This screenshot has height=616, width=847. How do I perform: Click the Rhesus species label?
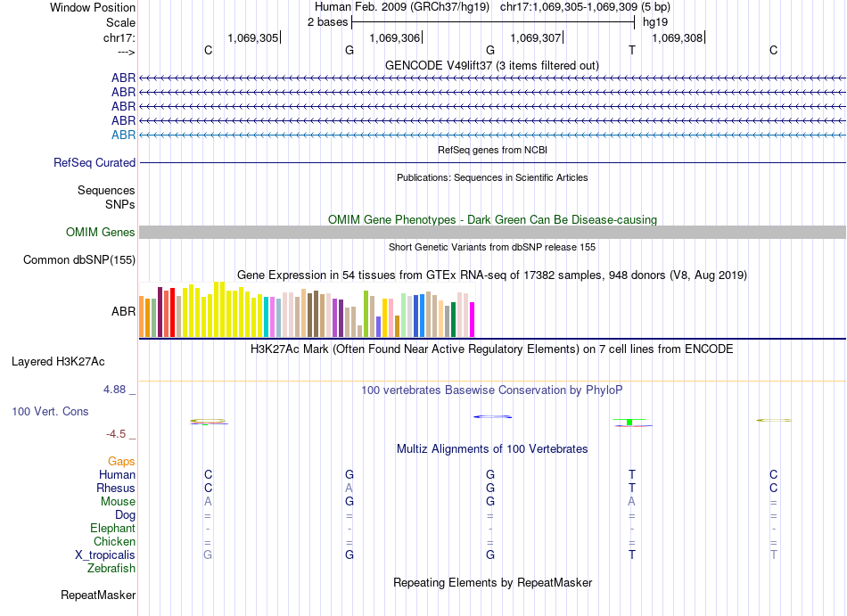(x=116, y=488)
